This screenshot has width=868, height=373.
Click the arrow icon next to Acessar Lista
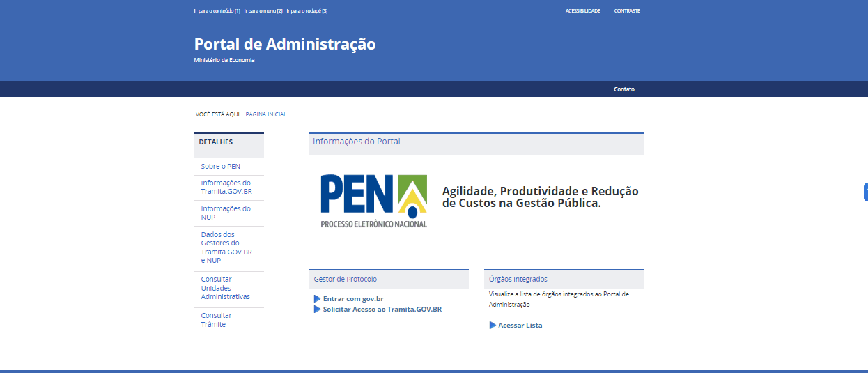coord(493,326)
